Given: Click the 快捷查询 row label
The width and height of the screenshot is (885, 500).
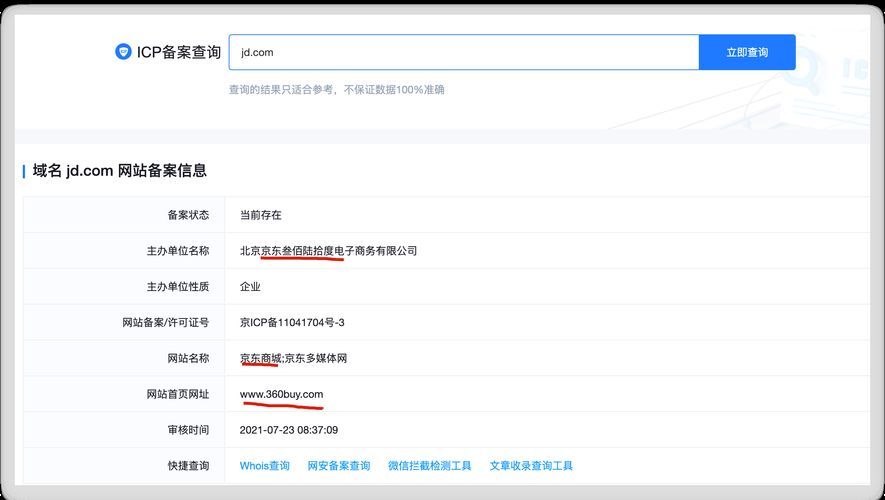Looking at the screenshot, I should click(x=189, y=466).
